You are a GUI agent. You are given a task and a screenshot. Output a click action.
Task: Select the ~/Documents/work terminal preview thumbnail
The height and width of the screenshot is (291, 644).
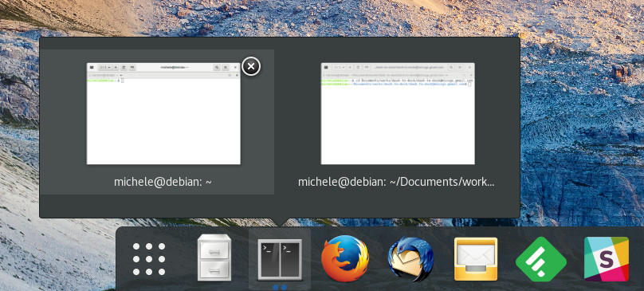[398, 113]
